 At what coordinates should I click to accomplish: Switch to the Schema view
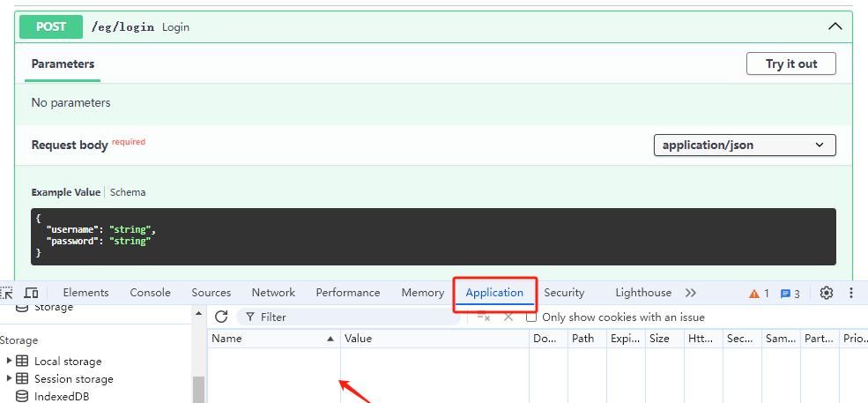coord(128,192)
